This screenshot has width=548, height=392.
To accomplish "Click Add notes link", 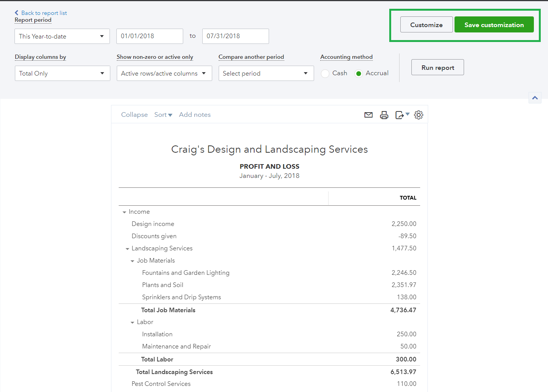I will point(195,115).
